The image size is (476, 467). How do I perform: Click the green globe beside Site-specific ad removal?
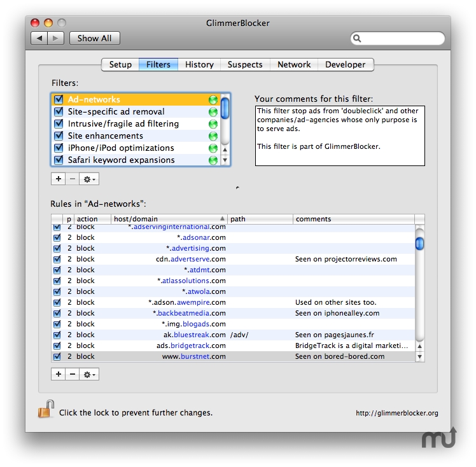pyautogui.click(x=213, y=112)
